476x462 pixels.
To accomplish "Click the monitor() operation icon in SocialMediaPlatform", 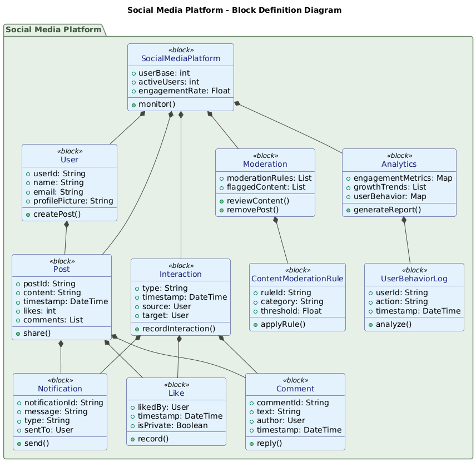I will (133, 104).
